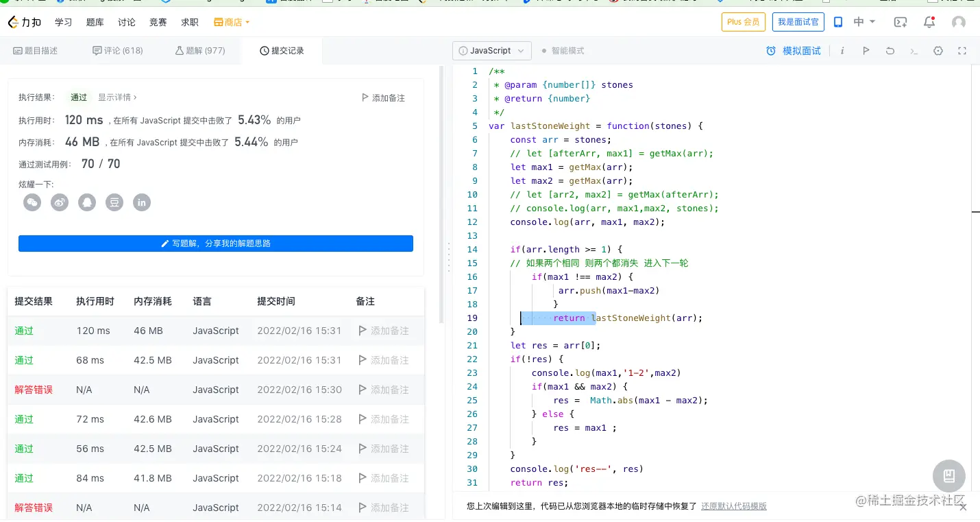
Task: Click the 我是面试官 button
Action: [798, 22]
